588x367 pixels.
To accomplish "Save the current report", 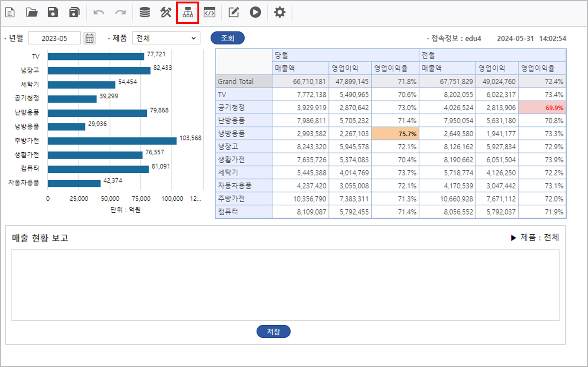I will (x=53, y=12).
